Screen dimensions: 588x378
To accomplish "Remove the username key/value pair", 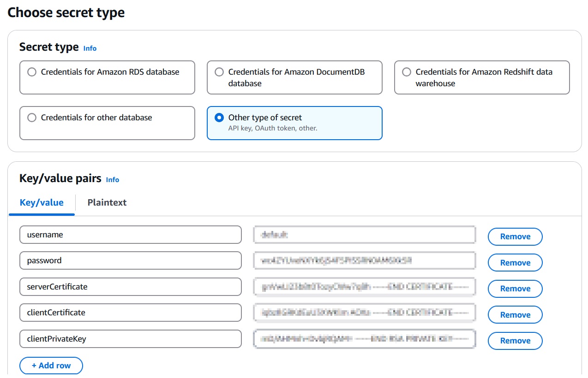I will 515,236.
